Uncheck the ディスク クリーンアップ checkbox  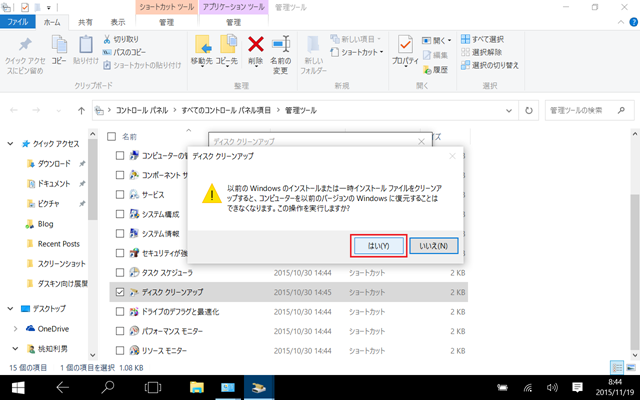[x=120, y=292]
